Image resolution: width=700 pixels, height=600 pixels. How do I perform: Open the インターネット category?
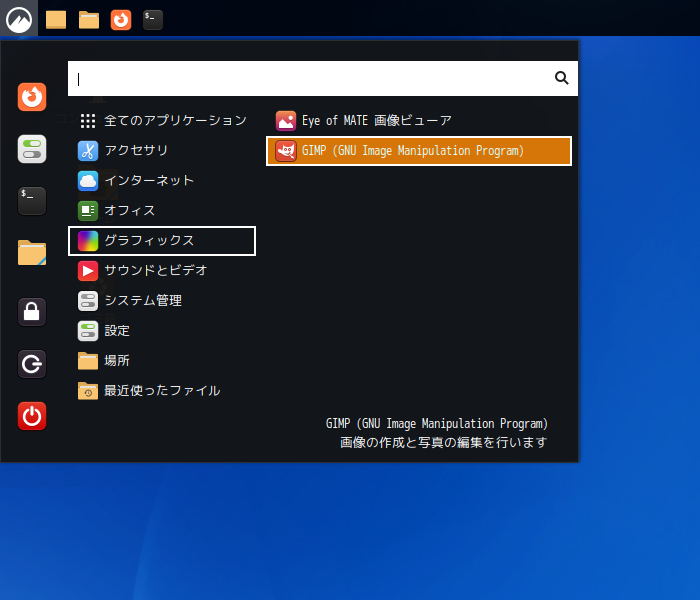coord(162,181)
